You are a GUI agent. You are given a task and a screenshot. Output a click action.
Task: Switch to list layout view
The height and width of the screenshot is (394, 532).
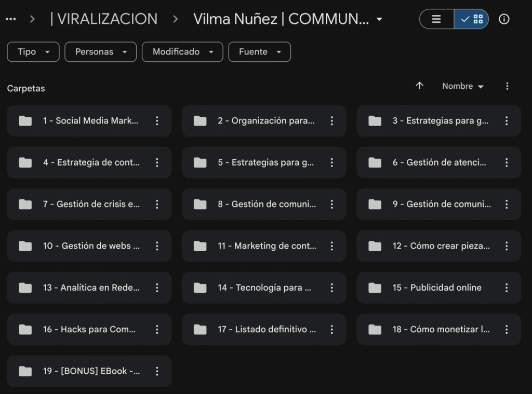click(436, 19)
